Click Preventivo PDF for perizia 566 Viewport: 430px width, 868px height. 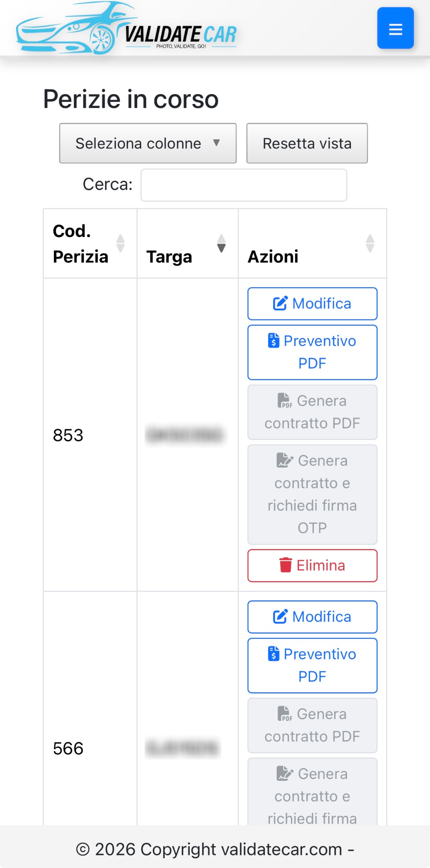[x=312, y=665]
